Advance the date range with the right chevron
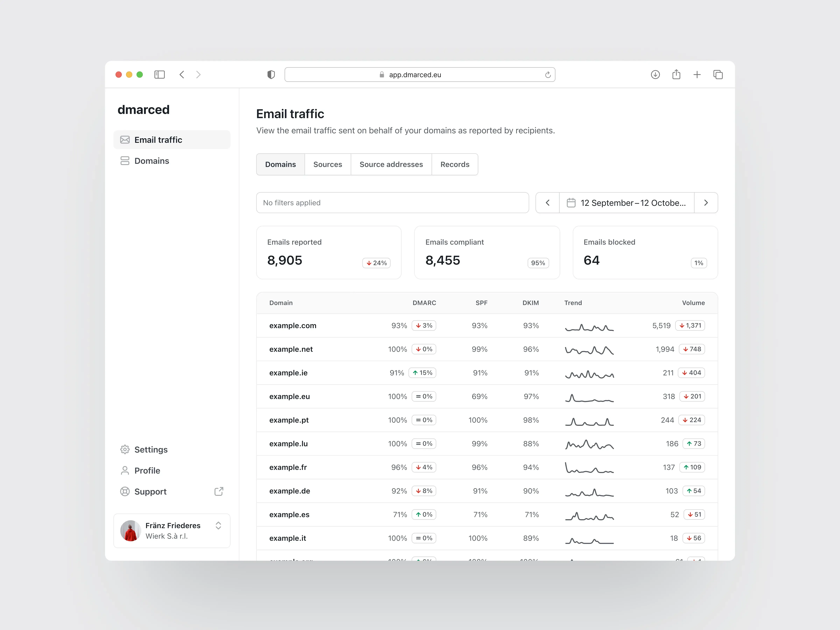Image resolution: width=840 pixels, height=630 pixels. pos(706,203)
